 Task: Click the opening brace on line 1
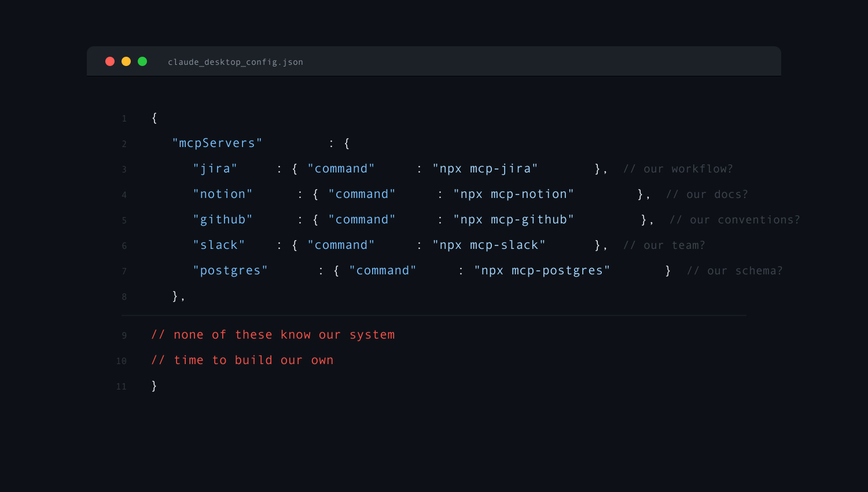(x=155, y=118)
